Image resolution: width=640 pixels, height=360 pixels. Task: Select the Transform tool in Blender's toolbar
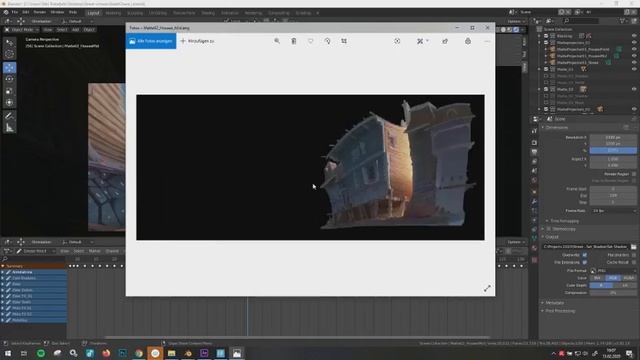(9, 102)
